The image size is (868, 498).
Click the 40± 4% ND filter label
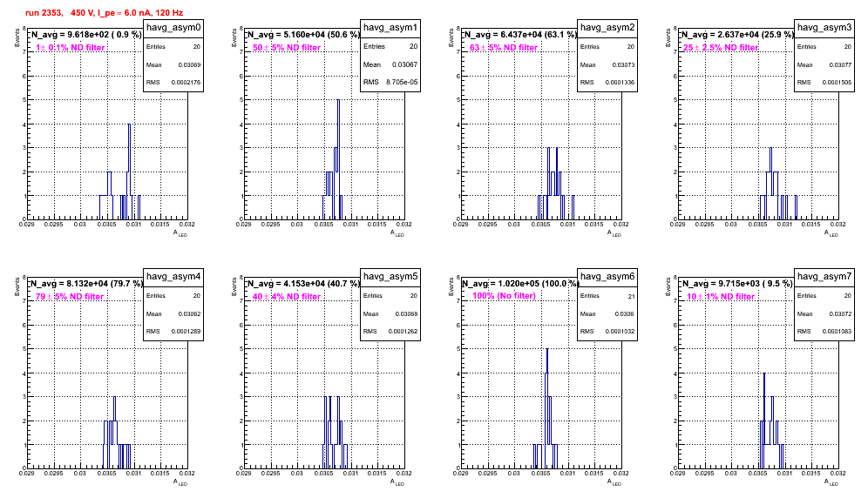click(x=287, y=297)
